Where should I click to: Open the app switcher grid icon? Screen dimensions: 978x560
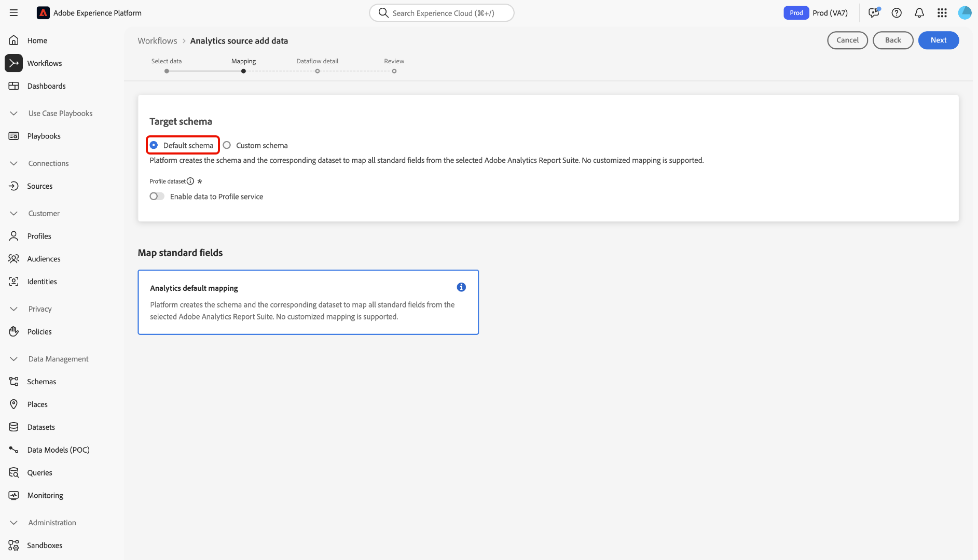point(942,13)
